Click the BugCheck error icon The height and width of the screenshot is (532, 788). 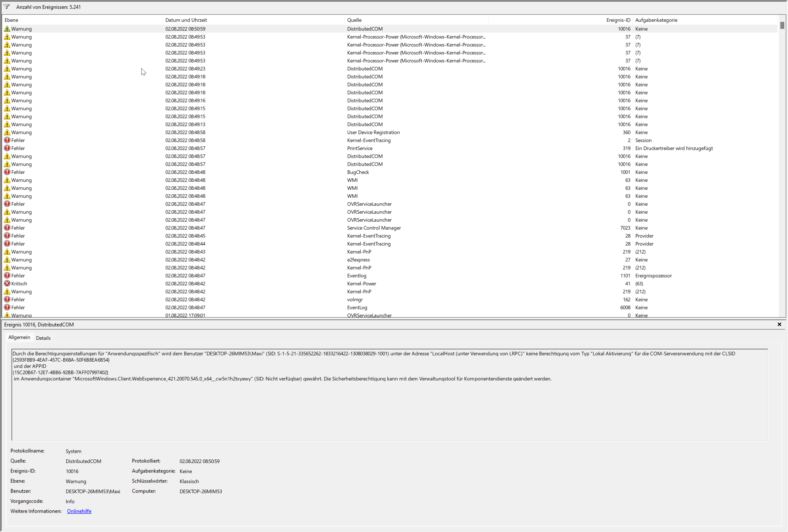point(7,172)
